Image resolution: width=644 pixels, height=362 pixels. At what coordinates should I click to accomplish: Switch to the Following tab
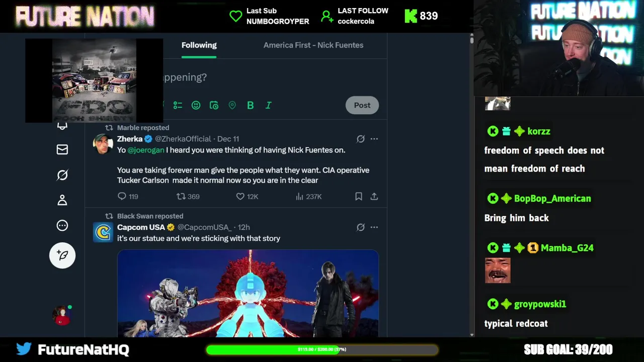coord(199,45)
